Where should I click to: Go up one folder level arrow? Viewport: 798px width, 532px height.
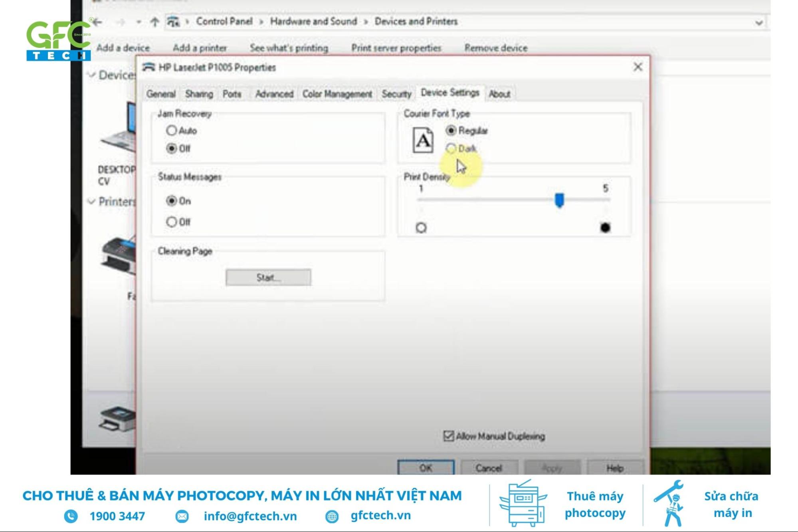coord(154,22)
